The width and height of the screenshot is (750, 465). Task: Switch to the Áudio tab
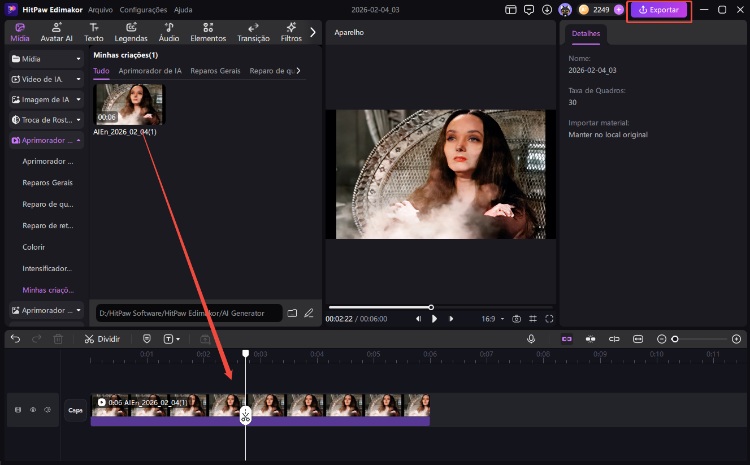169,33
